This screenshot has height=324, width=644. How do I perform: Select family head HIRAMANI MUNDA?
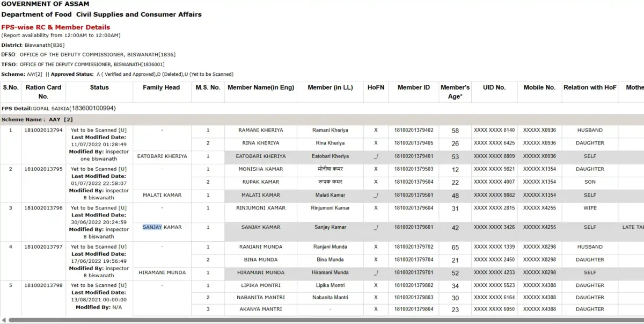(162, 272)
